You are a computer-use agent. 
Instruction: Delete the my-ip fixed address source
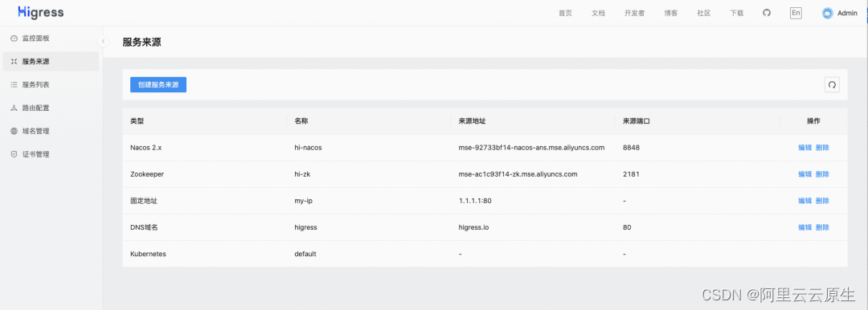pyautogui.click(x=823, y=201)
